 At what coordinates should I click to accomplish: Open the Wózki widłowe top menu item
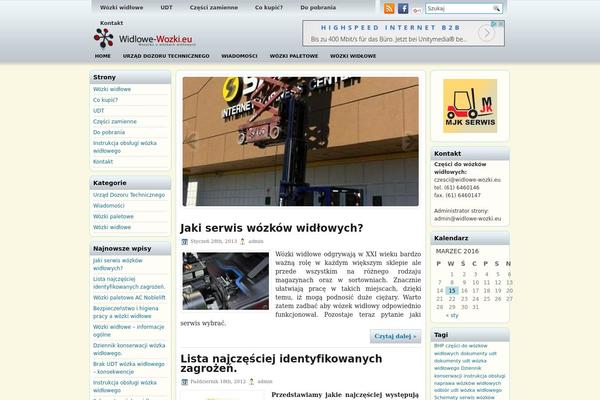pyautogui.click(x=121, y=7)
